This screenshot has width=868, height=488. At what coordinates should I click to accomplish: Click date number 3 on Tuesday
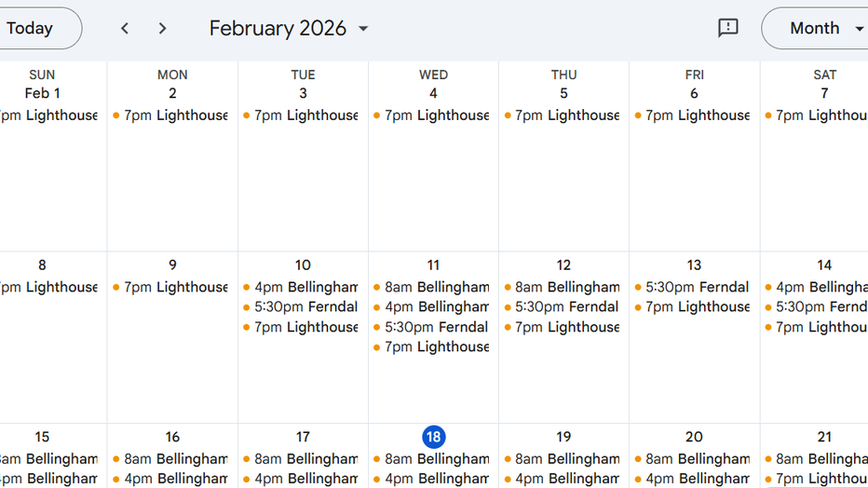(x=303, y=93)
